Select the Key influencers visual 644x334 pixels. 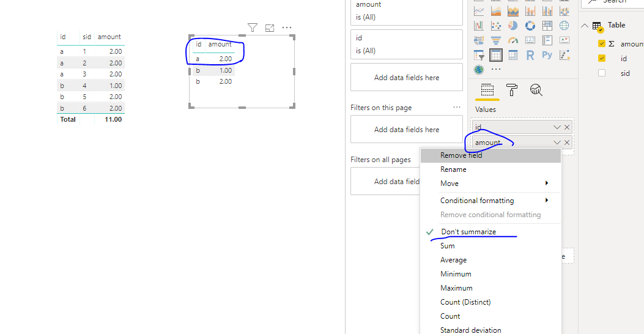click(x=564, y=55)
